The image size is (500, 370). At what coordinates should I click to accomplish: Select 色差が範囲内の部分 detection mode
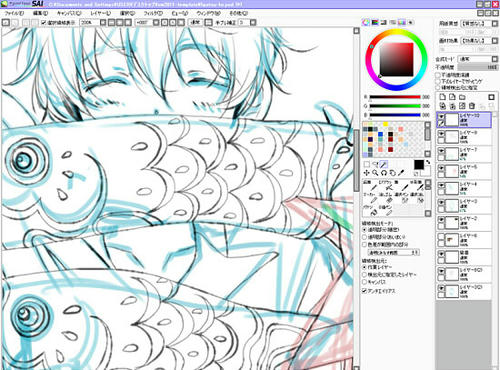pos(365,244)
